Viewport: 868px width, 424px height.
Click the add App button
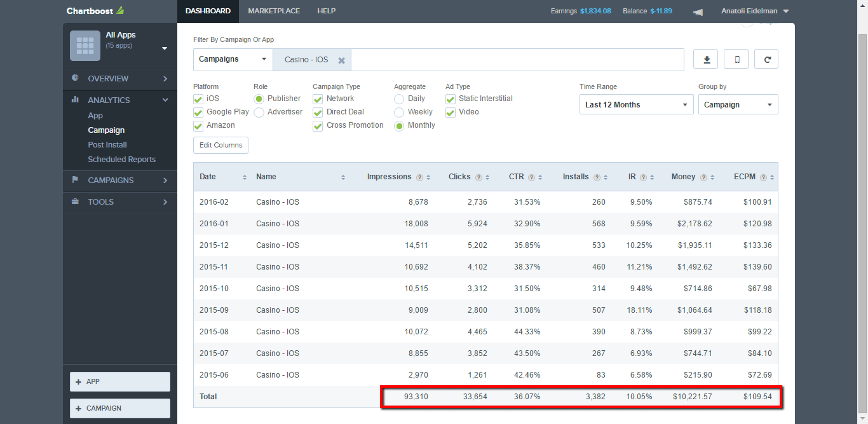click(120, 381)
